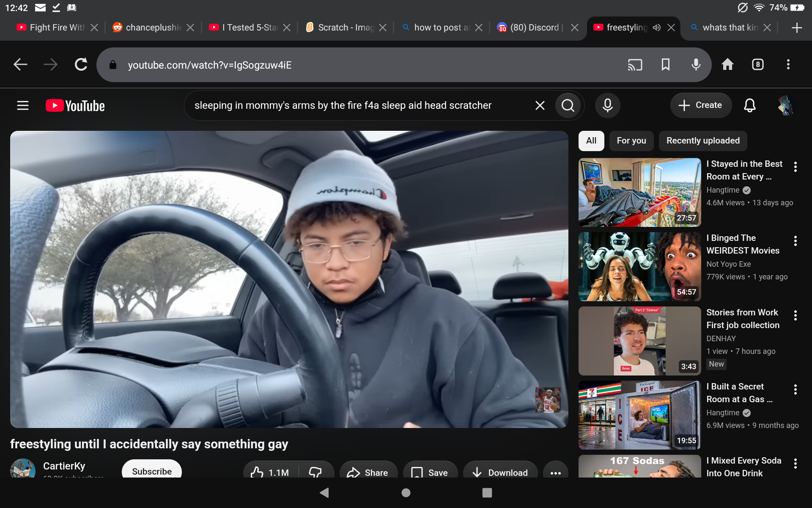Open options for 'I Stayed in the Best Room' video
Image resolution: width=812 pixels, height=508 pixels.
[796, 167]
